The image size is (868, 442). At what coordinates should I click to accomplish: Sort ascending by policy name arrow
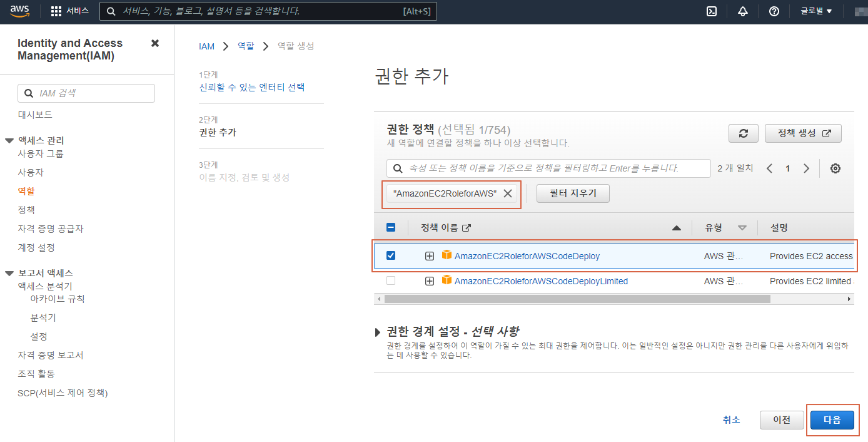[x=676, y=228]
